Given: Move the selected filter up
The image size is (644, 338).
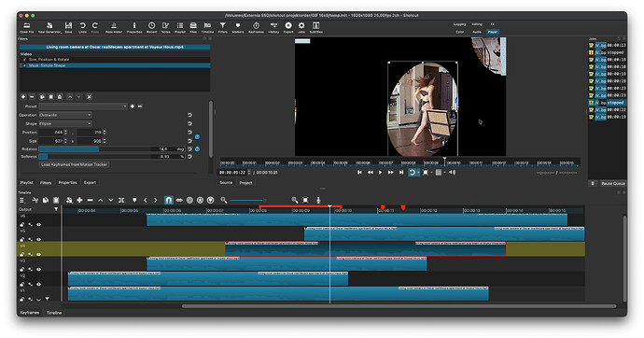Looking at the screenshot, I should click(x=70, y=97).
